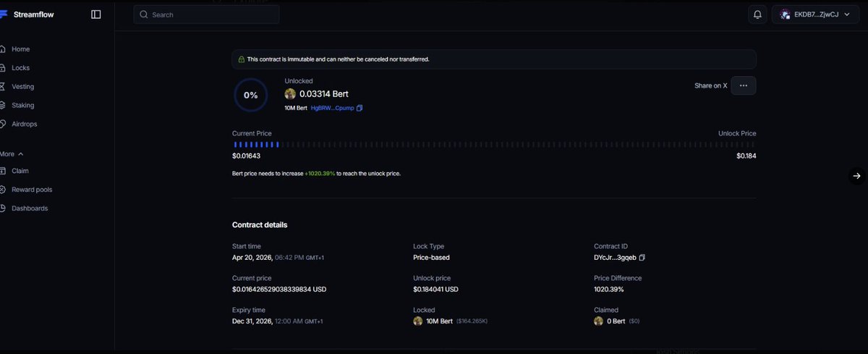Screen dimensions: 868x354
Task: Click the Contract details heading
Action: click(260, 225)
